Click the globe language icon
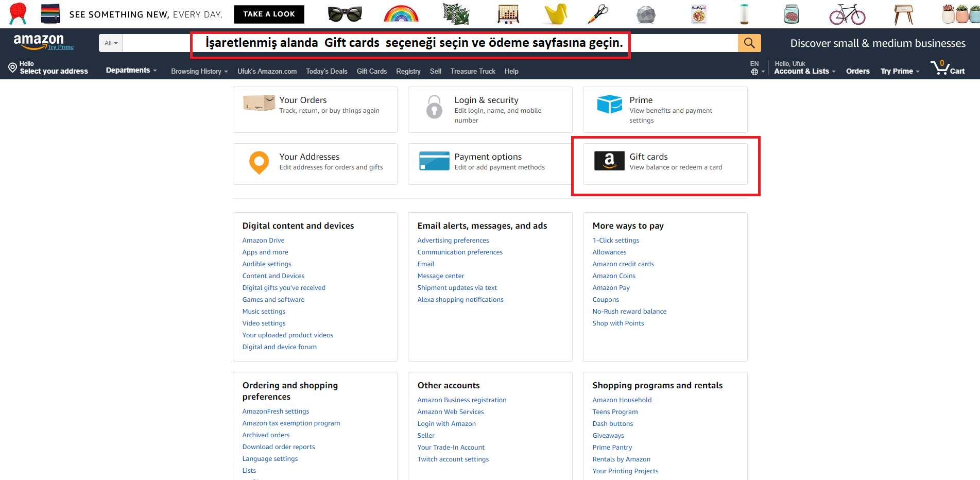Image resolution: width=980 pixels, height=480 pixels. click(x=754, y=72)
